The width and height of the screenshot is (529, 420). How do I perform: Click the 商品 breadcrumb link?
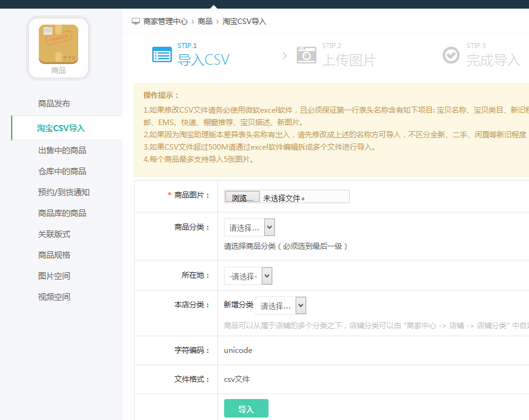pyautogui.click(x=205, y=21)
